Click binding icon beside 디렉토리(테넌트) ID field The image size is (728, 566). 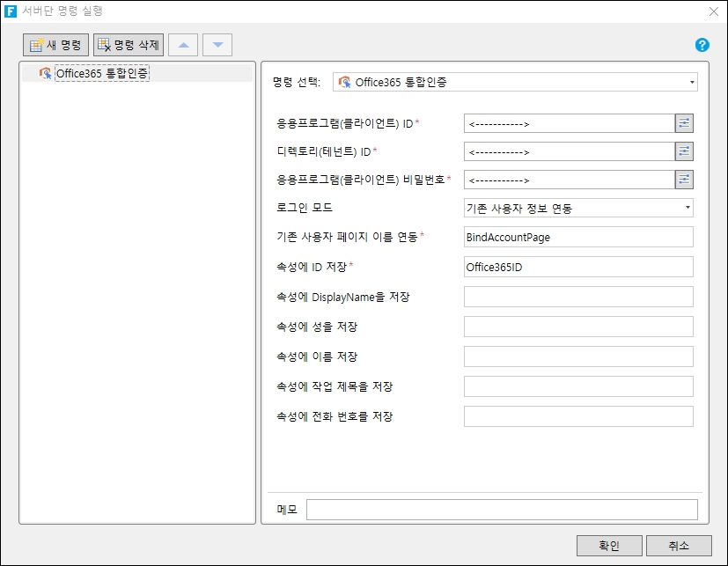click(x=684, y=151)
